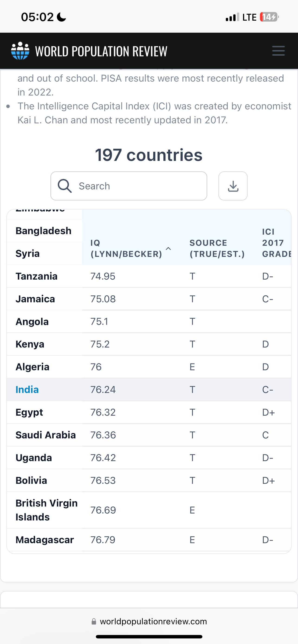298x644 pixels.
Task: Tap the magnifying glass search icon
Action: (x=65, y=186)
